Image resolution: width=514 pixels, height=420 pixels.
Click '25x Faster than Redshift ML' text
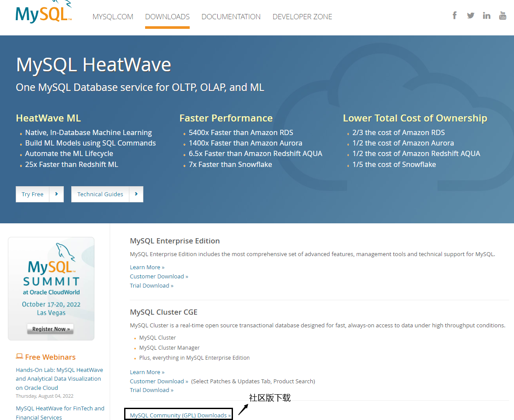point(72,165)
